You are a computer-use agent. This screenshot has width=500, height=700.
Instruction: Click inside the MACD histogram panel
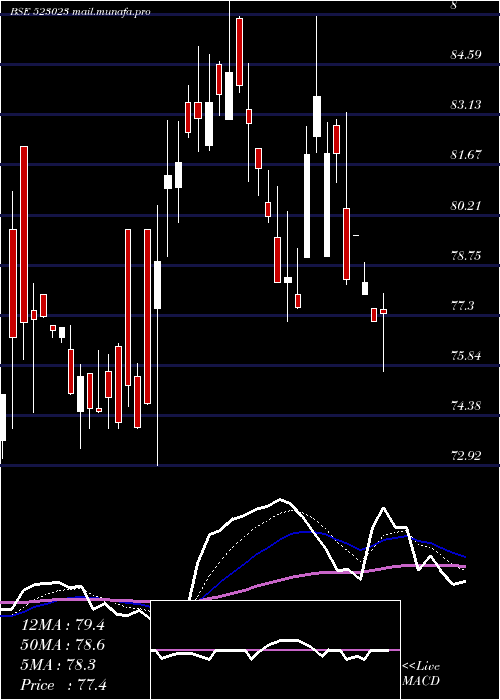tap(275, 650)
